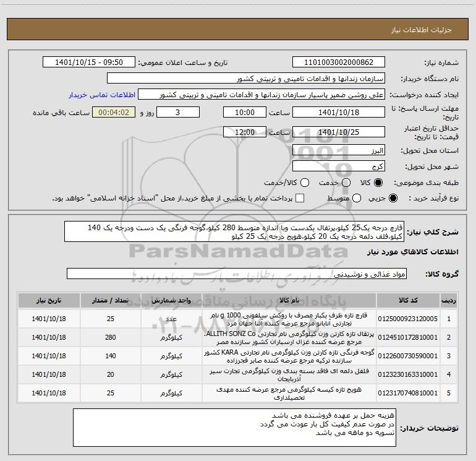Screen dimensions: 476x461
Task: Click the ردیف column header
Action: click(x=449, y=300)
